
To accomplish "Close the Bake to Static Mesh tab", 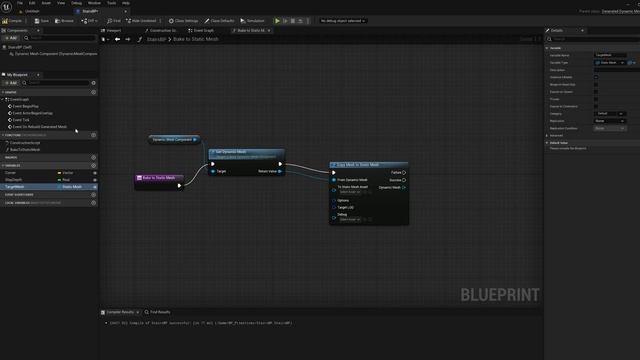I will [269, 31].
